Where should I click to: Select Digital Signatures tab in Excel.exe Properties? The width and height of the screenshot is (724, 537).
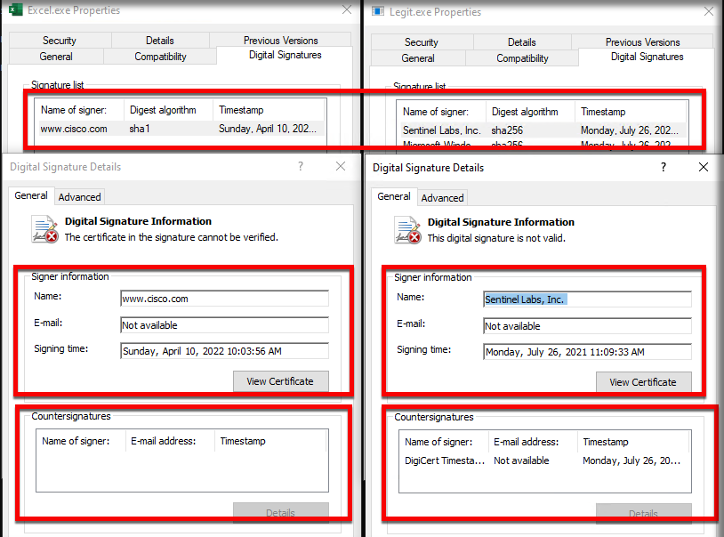(x=285, y=55)
